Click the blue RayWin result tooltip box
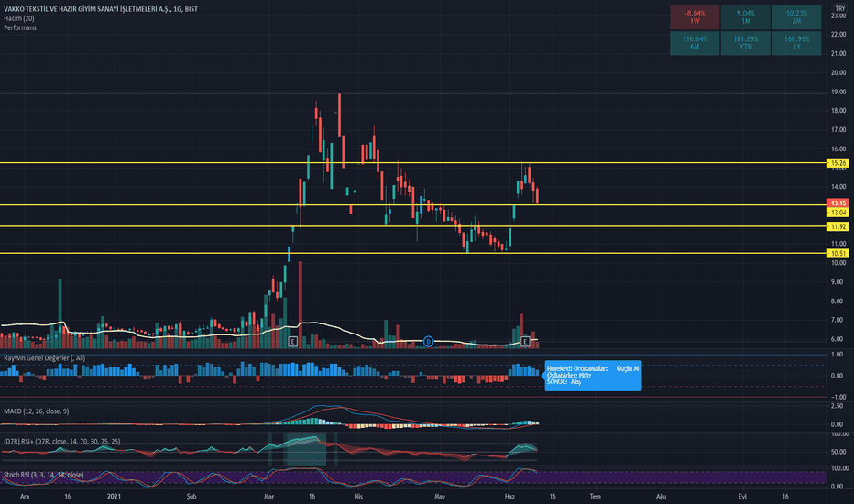The width and height of the screenshot is (854, 504). [593, 376]
